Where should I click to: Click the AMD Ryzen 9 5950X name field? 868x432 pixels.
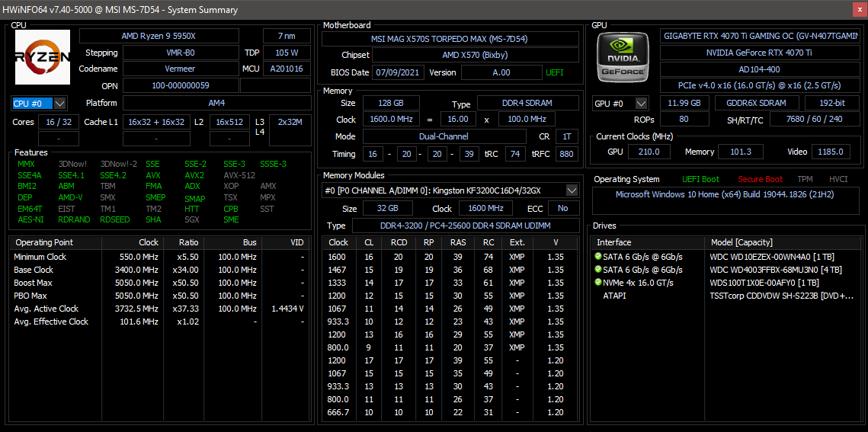(159, 36)
